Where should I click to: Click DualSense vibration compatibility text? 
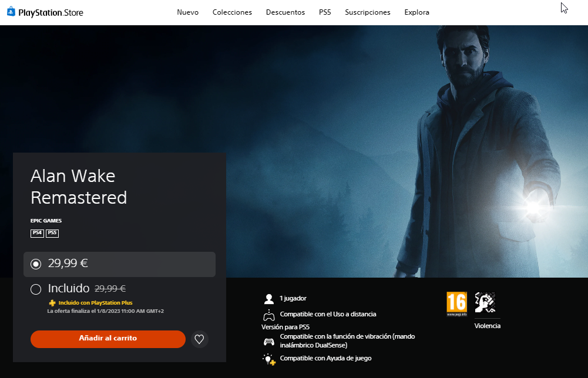coord(347,341)
